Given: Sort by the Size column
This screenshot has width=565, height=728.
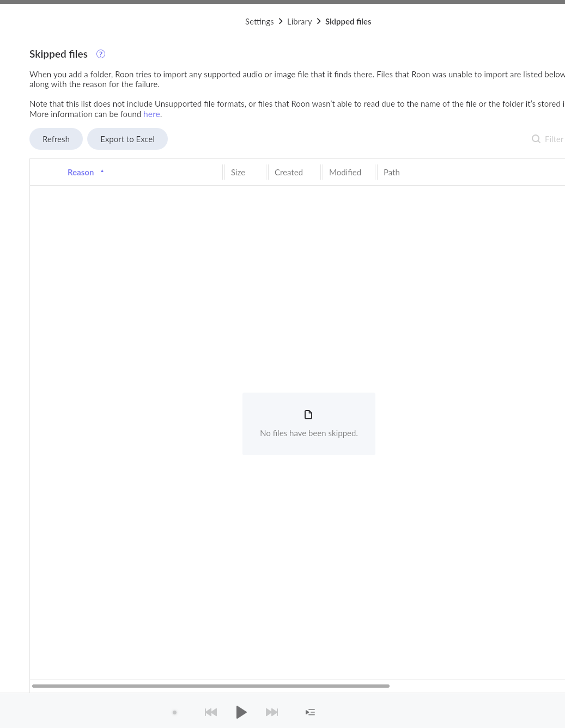Looking at the screenshot, I should [x=238, y=173].
